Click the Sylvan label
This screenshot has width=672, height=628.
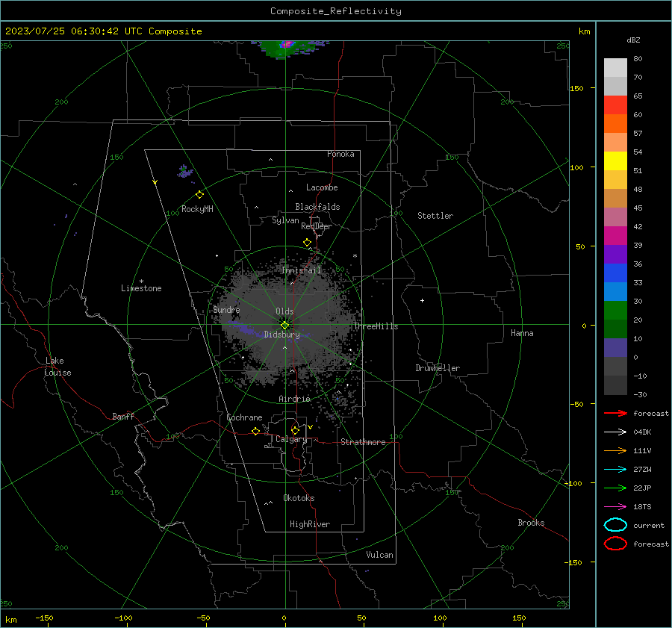(x=285, y=220)
